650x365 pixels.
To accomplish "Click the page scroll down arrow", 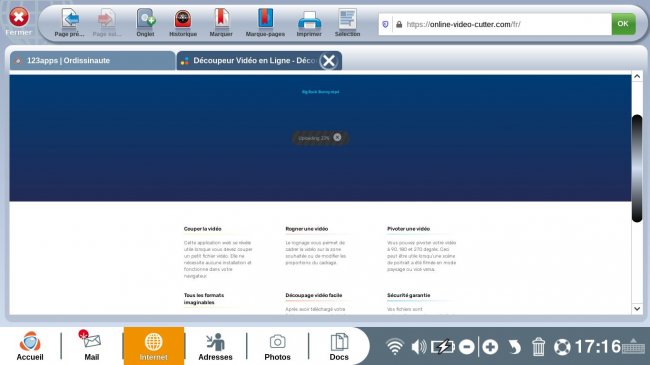I will (637, 309).
